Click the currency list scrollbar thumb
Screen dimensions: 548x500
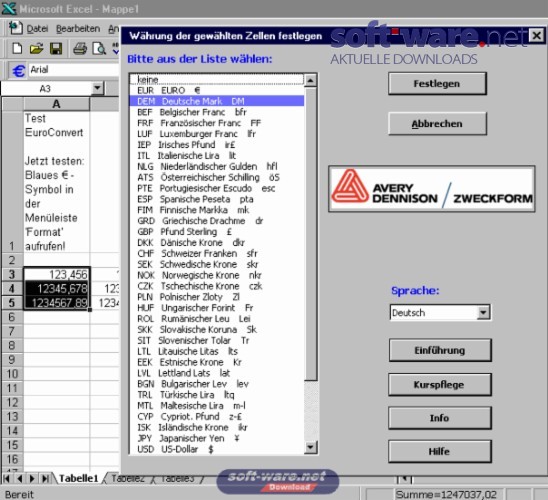[310, 234]
